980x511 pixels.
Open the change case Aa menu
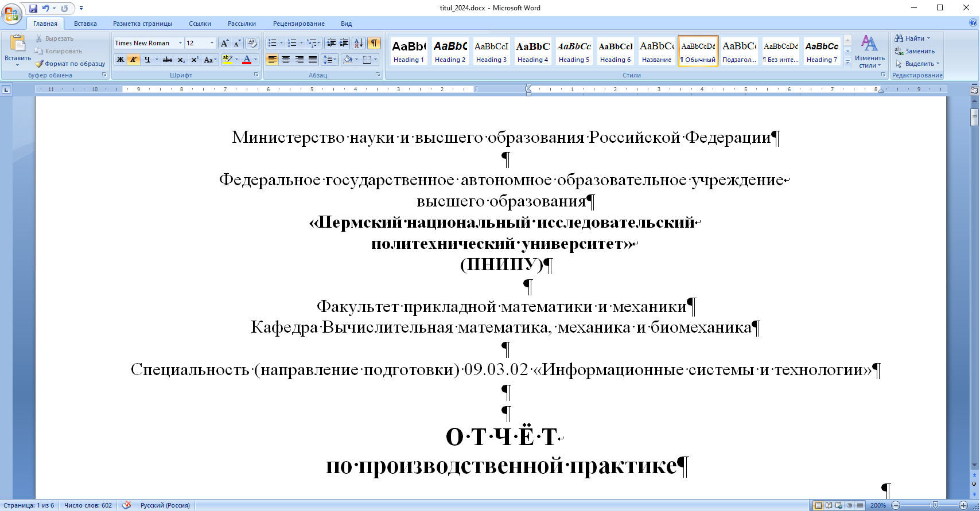pos(210,60)
